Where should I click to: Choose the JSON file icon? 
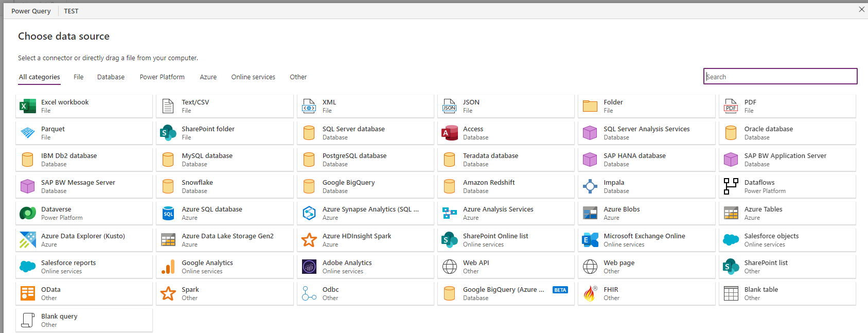coord(449,106)
